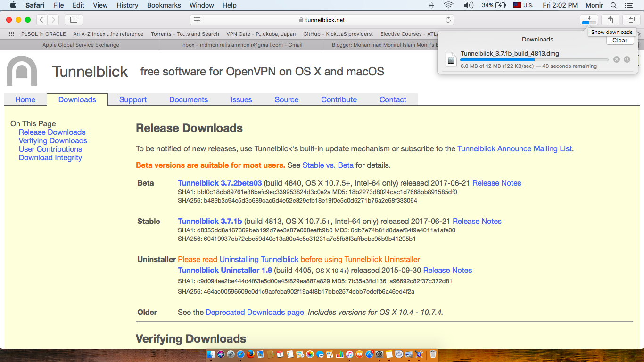Image resolution: width=644 pixels, height=362 pixels.
Task: Open the Monir user menu
Action: click(x=595, y=5)
